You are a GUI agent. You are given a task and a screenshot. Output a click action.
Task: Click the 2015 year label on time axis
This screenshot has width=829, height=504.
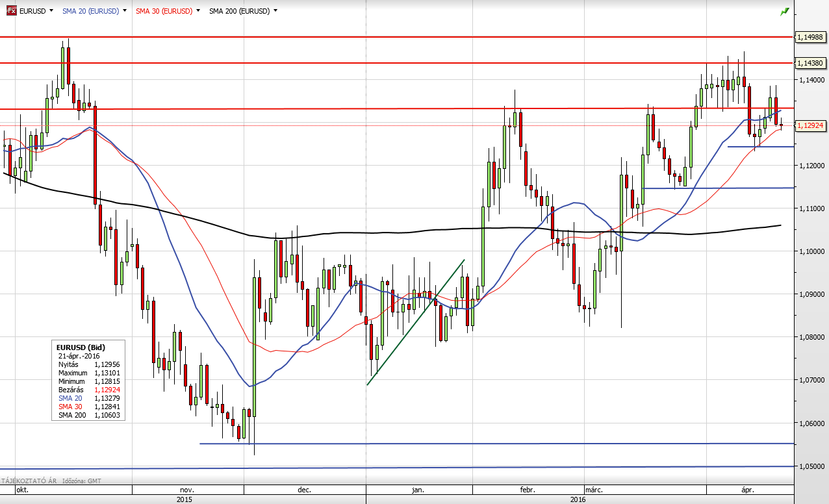(185, 499)
